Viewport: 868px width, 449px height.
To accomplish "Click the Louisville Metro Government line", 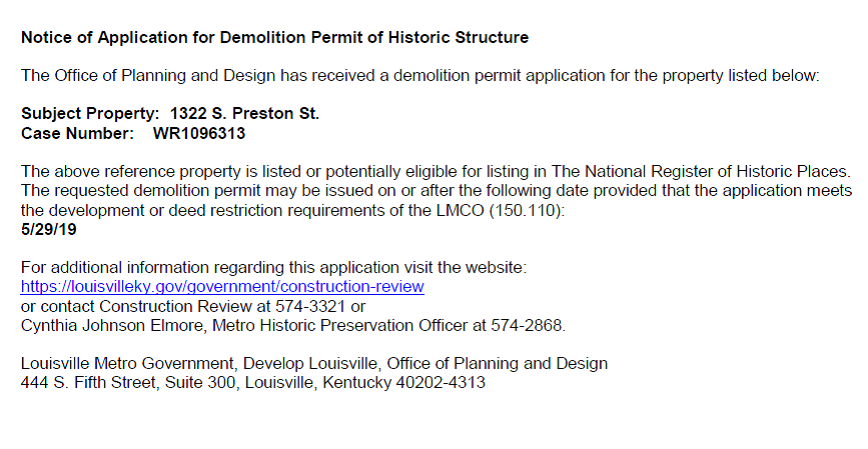I will pos(314,364).
